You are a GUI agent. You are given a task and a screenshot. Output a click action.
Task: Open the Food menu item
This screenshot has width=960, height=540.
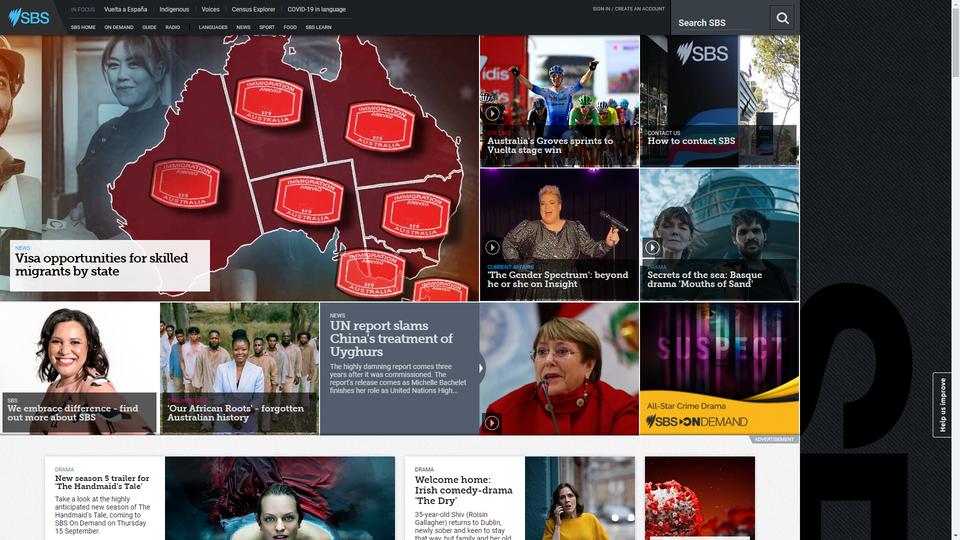coord(290,28)
